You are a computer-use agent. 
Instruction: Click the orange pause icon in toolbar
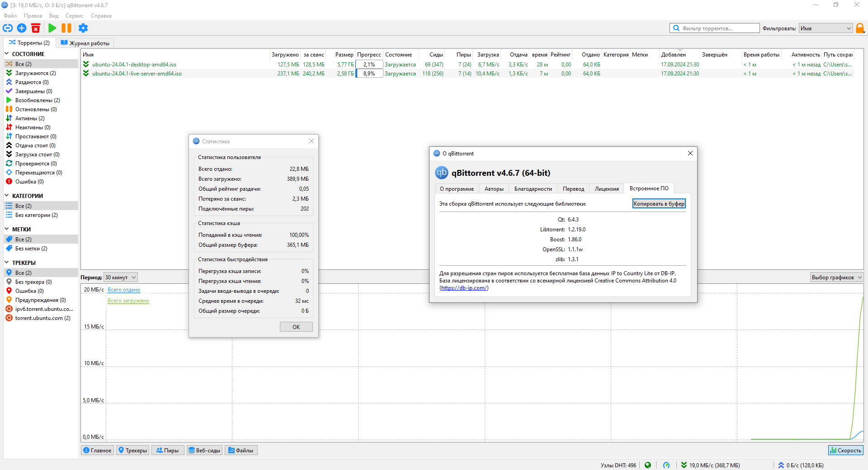click(66, 28)
